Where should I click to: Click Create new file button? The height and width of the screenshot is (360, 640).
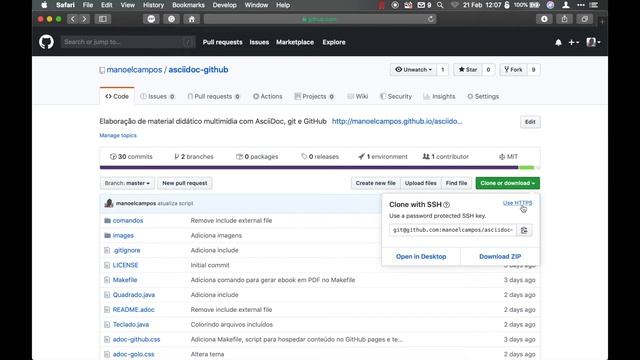click(376, 183)
